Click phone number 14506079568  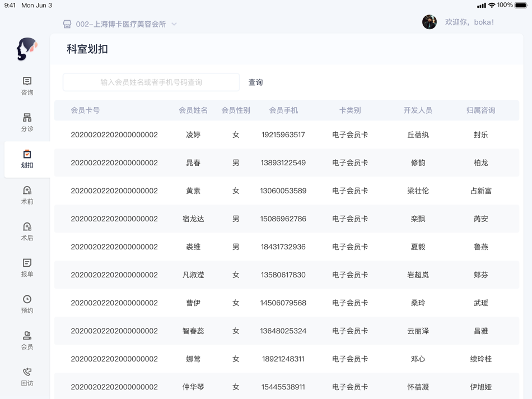(x=283, y=303)
